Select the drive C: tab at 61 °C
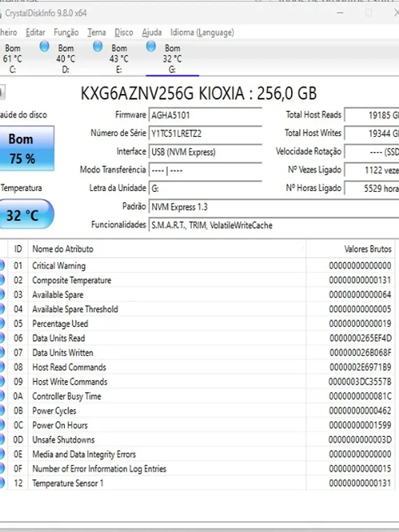This screenshot has height=532, width=399. coord(13,58)
